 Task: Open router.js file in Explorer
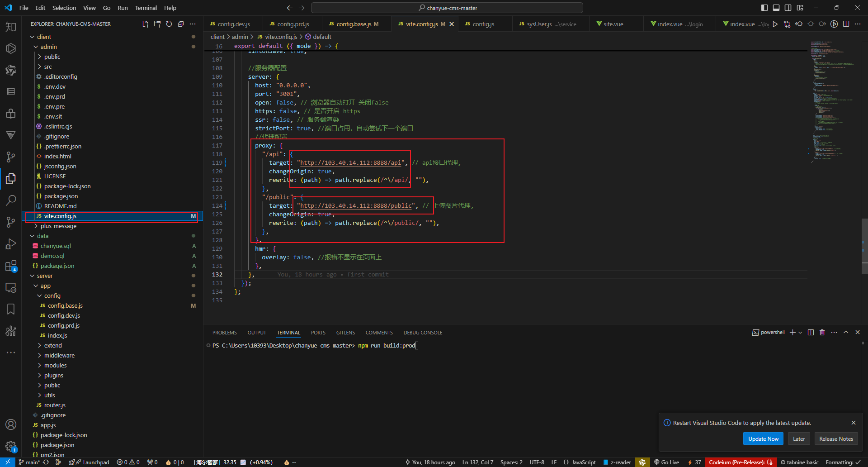coord(55,405)
